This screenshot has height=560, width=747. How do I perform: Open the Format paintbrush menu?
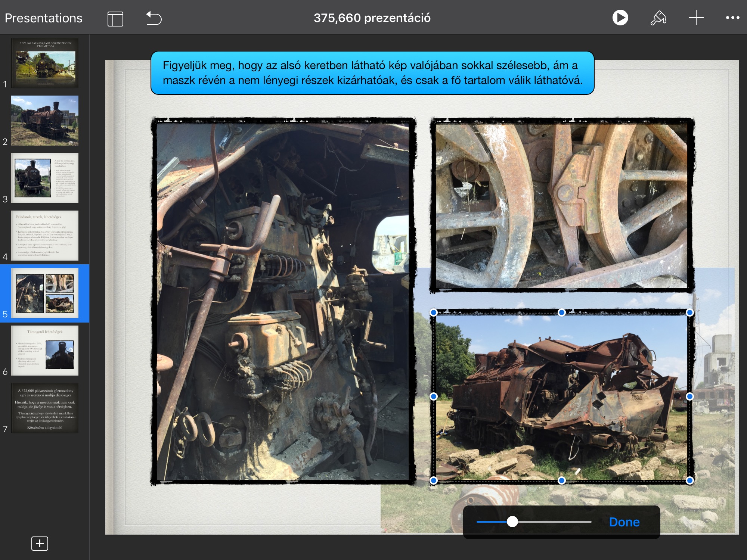(x=658, y=18)
